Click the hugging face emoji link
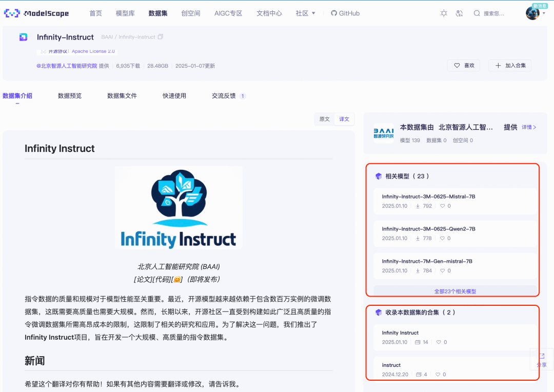 [x=176, y=279]
